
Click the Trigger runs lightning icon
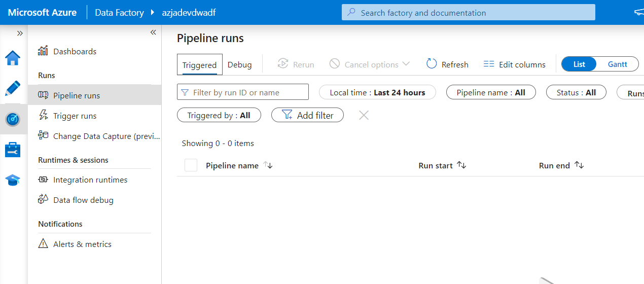click(x=43, y=115)
